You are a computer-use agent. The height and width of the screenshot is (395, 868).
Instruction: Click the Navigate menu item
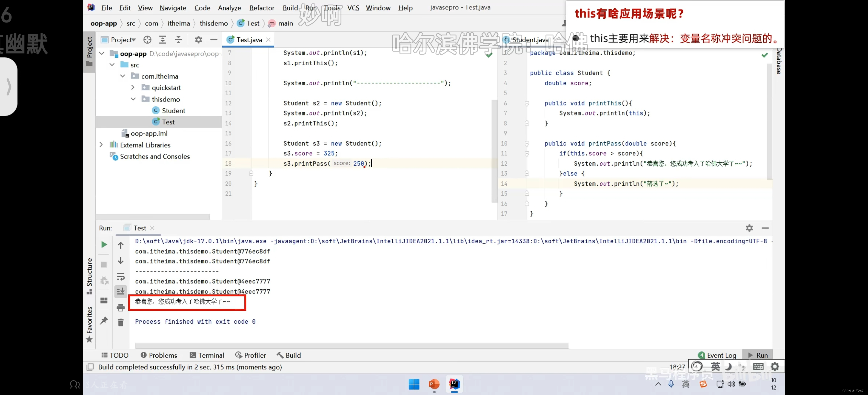(173, 7)
